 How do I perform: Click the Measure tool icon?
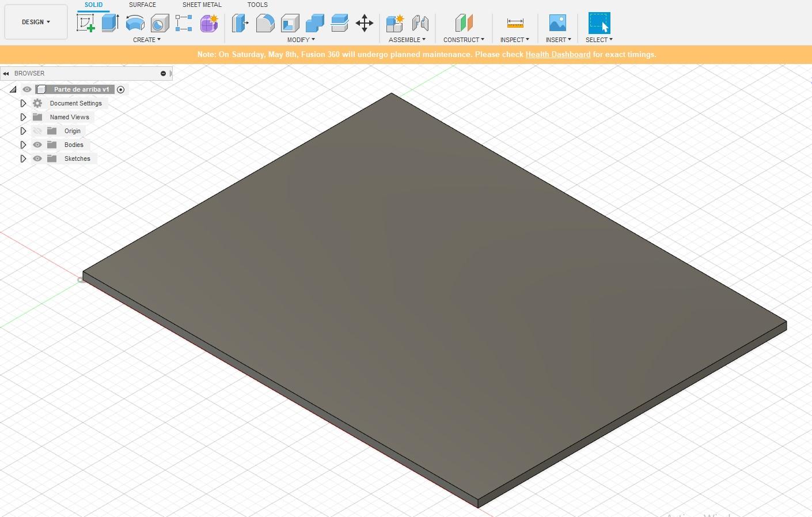coord(515,23)
